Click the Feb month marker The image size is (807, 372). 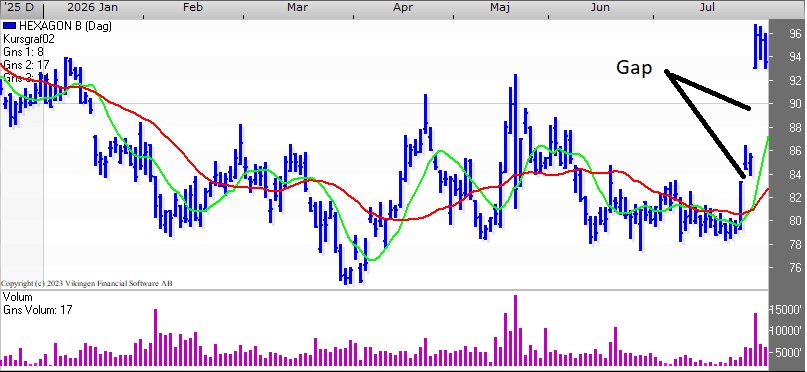point(193,7)
